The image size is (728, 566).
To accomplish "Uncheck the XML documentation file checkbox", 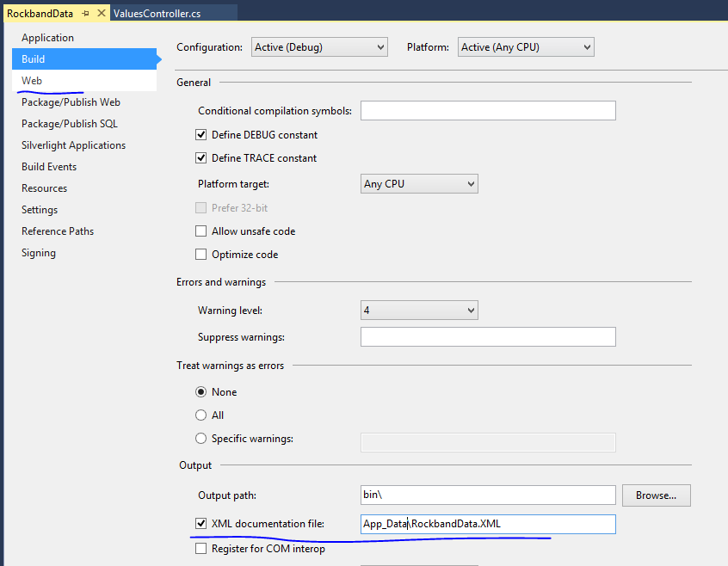I will (201, 523).
